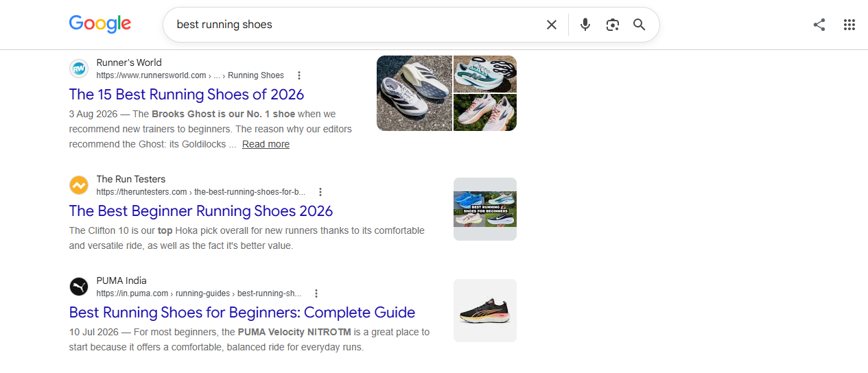Click the in.puma.com URL breadcrumb
Screen dimensions: 868x373
(x=199, y=293)
